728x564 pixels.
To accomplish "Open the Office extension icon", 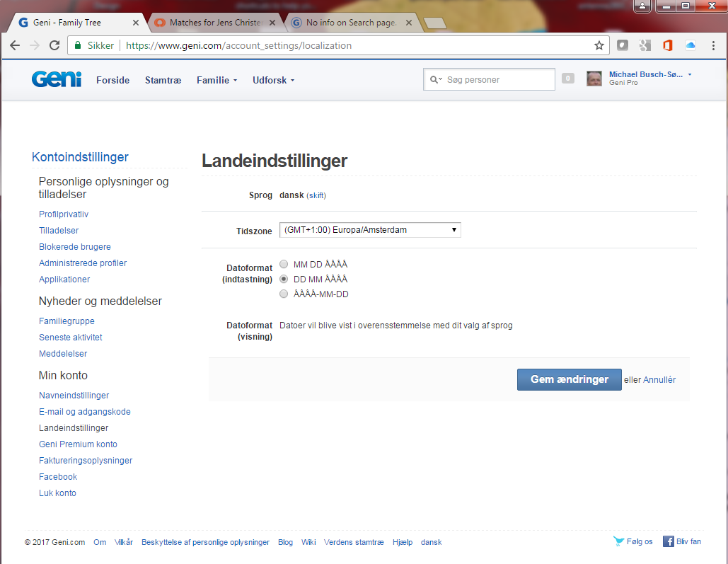I will (667, 45).
